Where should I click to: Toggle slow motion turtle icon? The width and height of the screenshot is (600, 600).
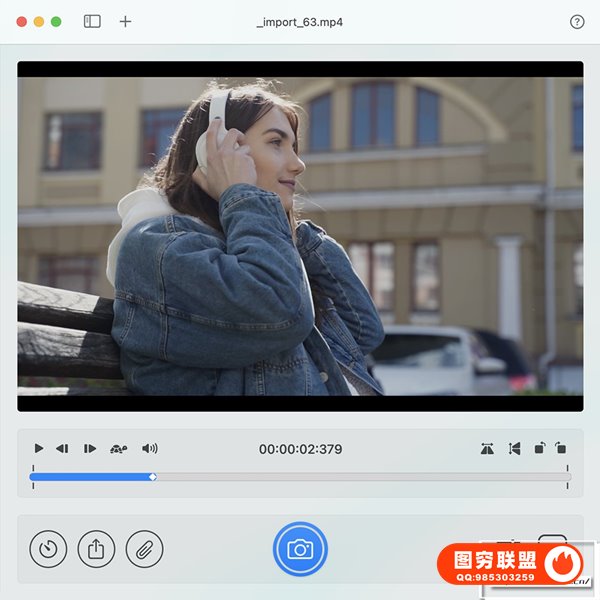(119, 449)
